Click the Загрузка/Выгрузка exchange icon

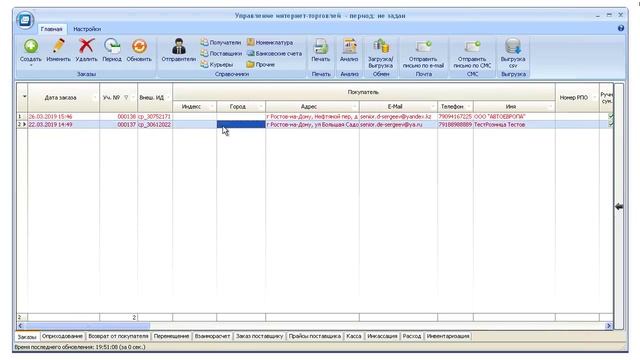381,46
